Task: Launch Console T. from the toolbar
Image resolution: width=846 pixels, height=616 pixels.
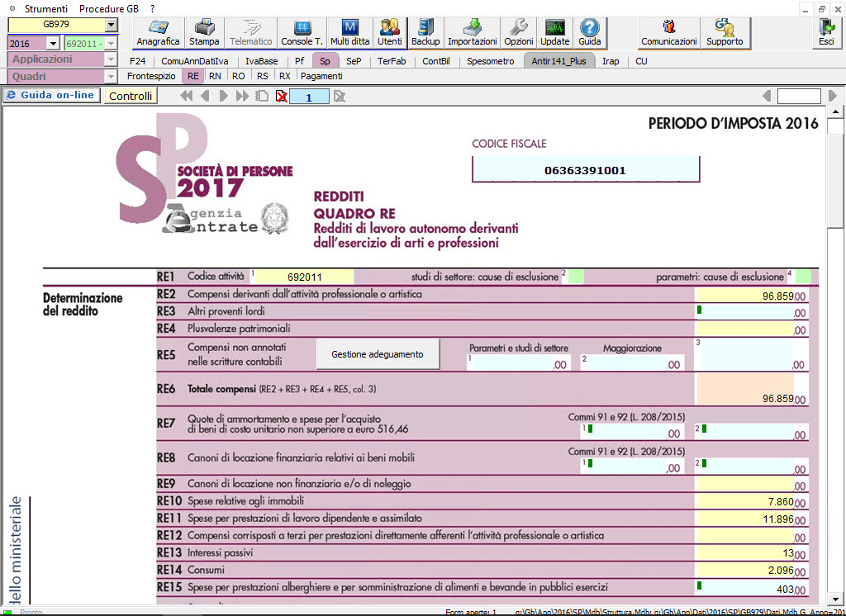Action: [x=302, y=32]
